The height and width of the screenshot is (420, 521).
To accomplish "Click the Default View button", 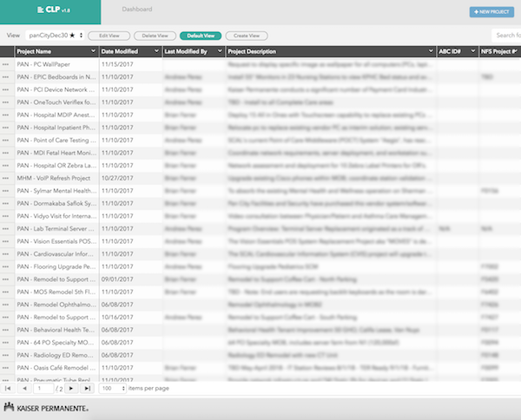I will tap(201, 36).
